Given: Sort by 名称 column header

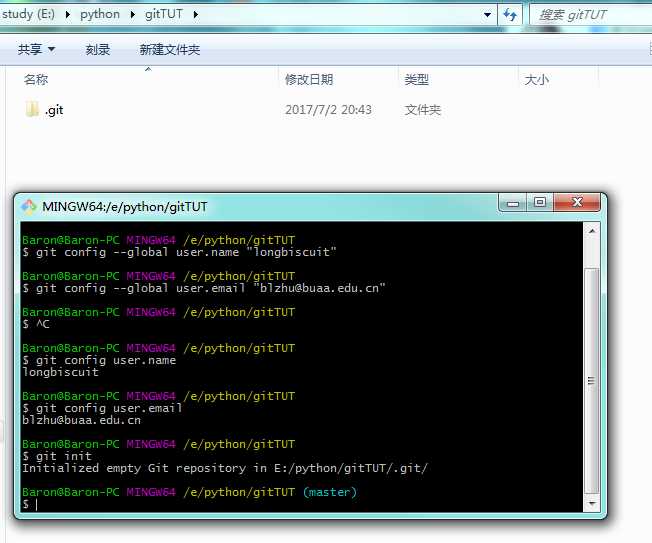Looking at the screenshot, I should pyautogui.click(x=36, y=79).
